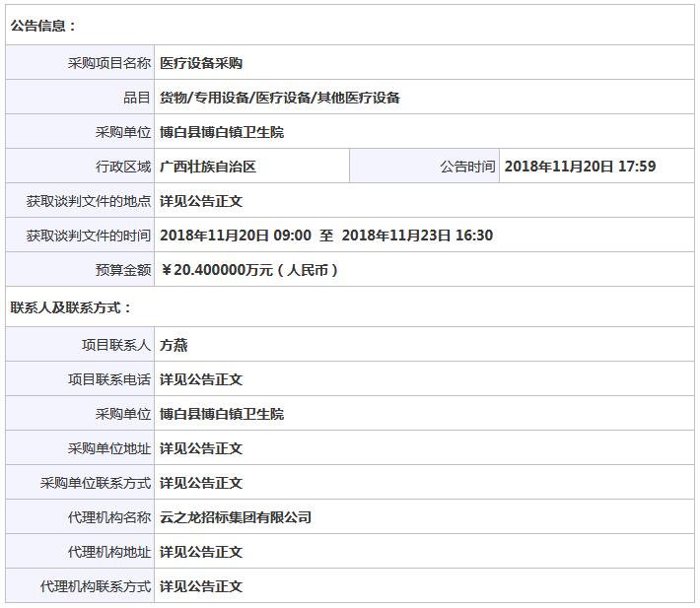Select the contact name 方燕

click(174, 345)
